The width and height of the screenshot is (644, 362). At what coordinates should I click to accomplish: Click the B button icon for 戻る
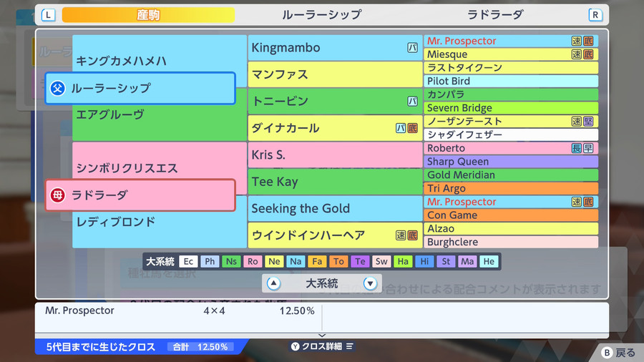click(x=607, y=353)
